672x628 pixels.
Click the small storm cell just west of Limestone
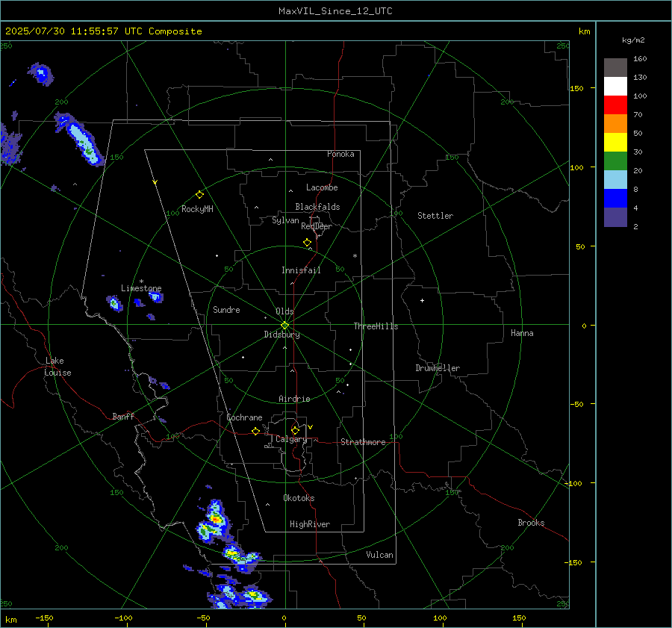[114, 303]
